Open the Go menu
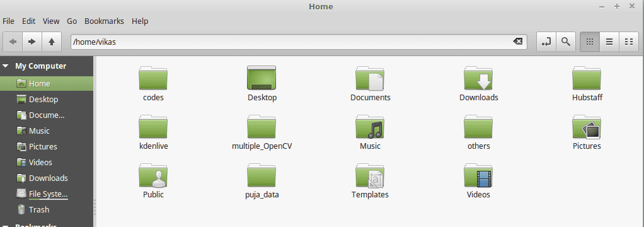The image size is (644, 227). click(x=72, y=21)
